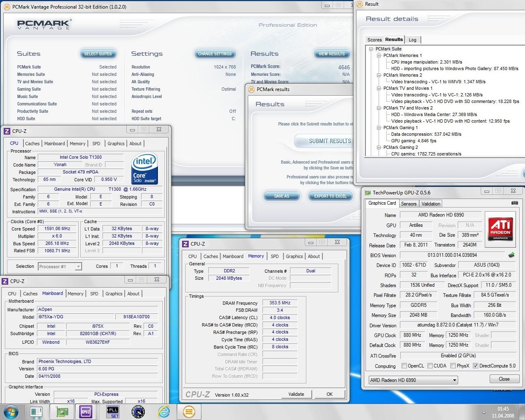The height and width of the screenshot is (420, 525).
Task: Open the Caches tab in top CPU-Z window
Action: 32,144
